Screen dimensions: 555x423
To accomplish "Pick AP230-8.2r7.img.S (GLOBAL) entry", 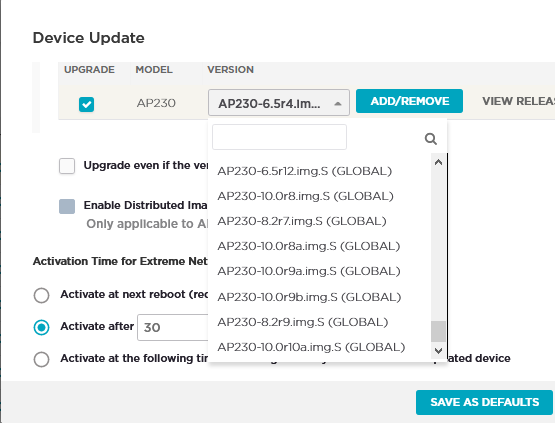I will point(302,221).
